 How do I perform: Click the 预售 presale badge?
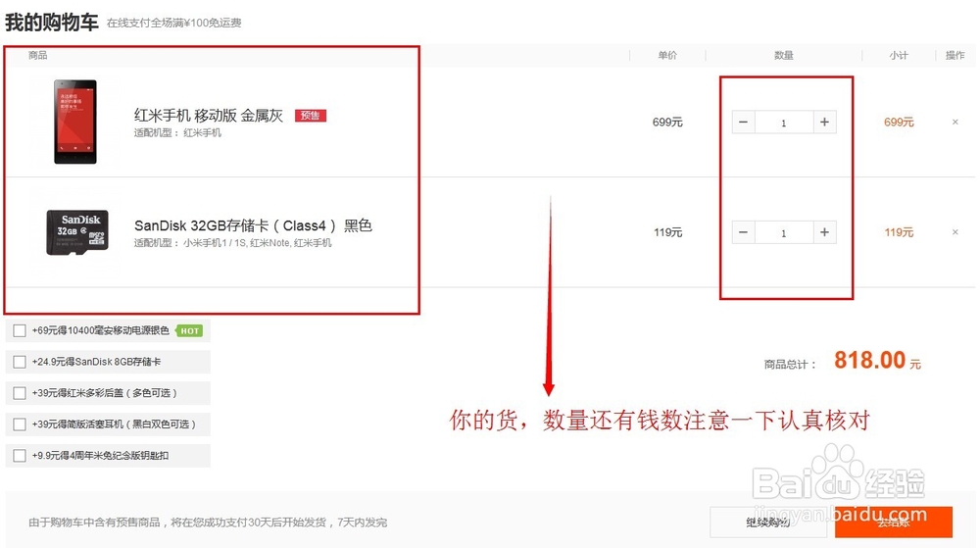click(310, 116)
